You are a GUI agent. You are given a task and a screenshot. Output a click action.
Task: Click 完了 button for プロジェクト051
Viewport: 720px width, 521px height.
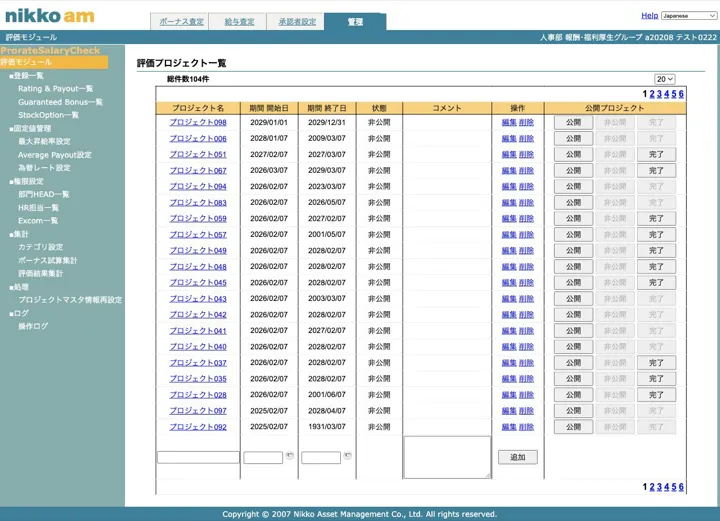point(656,154)
